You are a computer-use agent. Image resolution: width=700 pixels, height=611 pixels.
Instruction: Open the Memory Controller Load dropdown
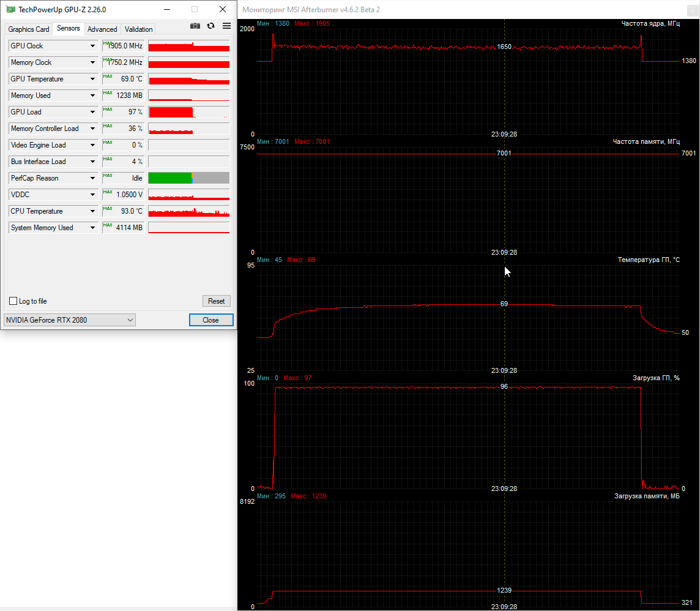92,129
